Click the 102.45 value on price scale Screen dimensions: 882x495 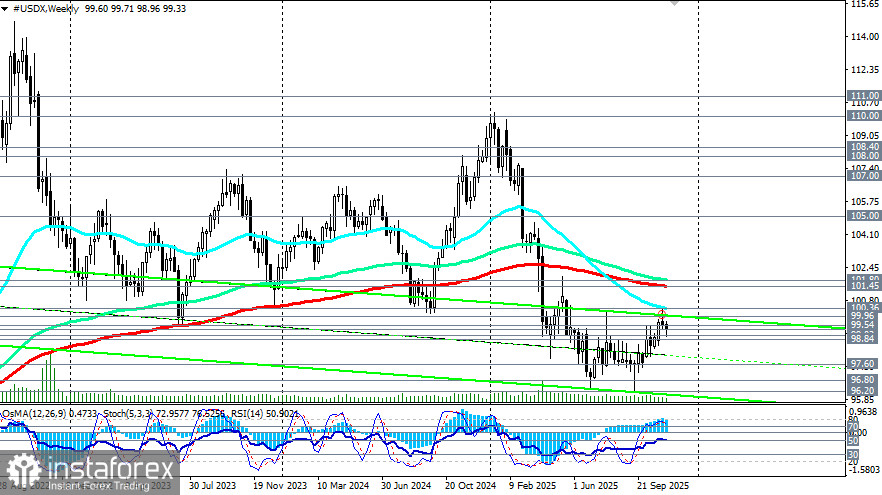pos(865,267)
